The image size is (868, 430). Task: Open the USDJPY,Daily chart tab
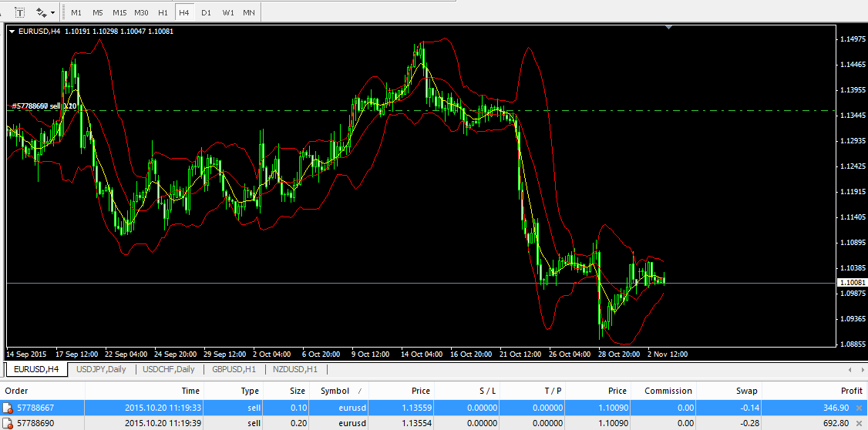click(x=102, y=369)
